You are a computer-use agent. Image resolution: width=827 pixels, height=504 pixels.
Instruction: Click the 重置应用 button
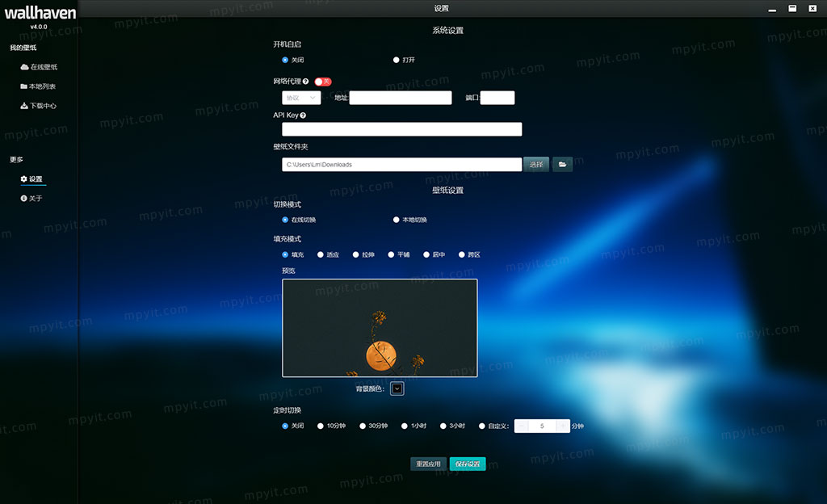coord(428,464)
